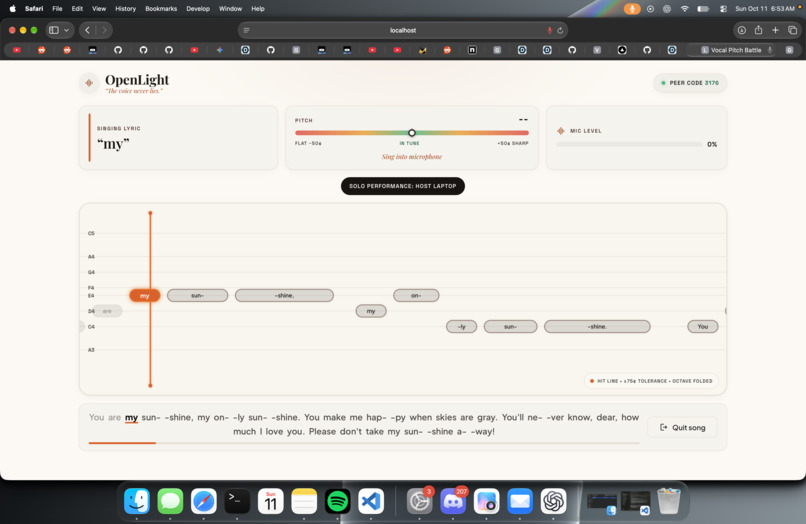Image resolution: width=806 pixels, height=524 pixels.
Task: Click the song progress bar under lyrics
Action: (364, 443)
